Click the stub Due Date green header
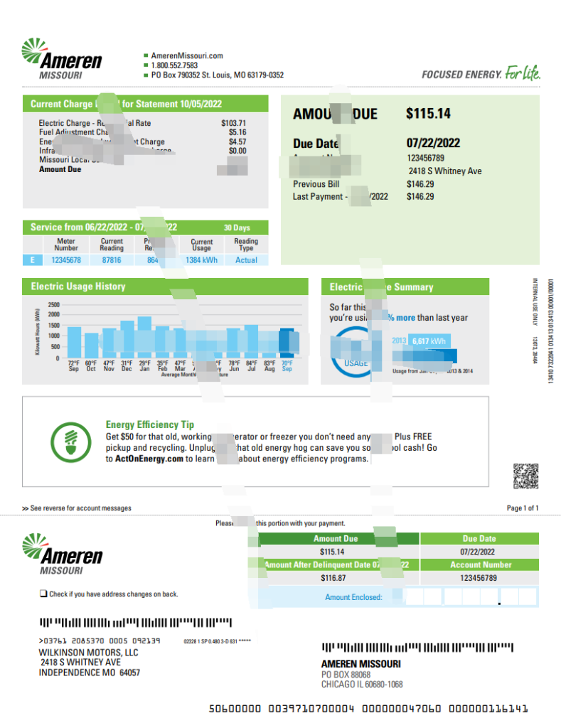This screenshot has height=728, width=561. pyautogui.click(x=479, y=539)
